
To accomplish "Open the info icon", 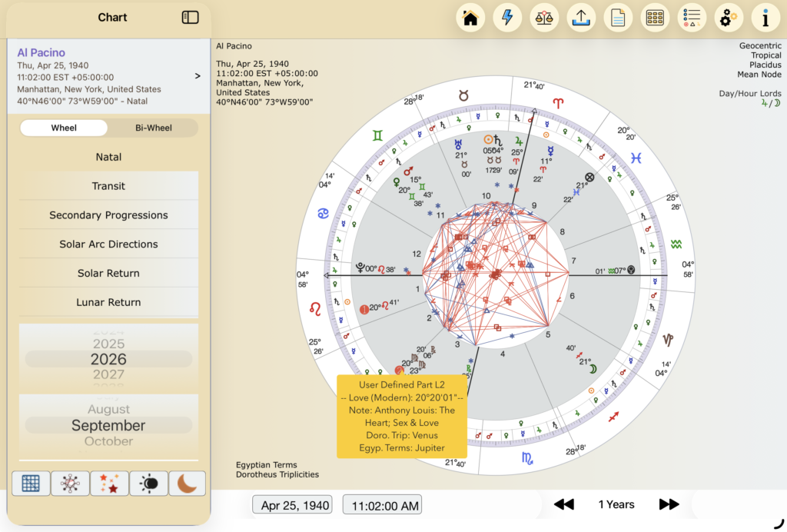I will coord(765,18).
